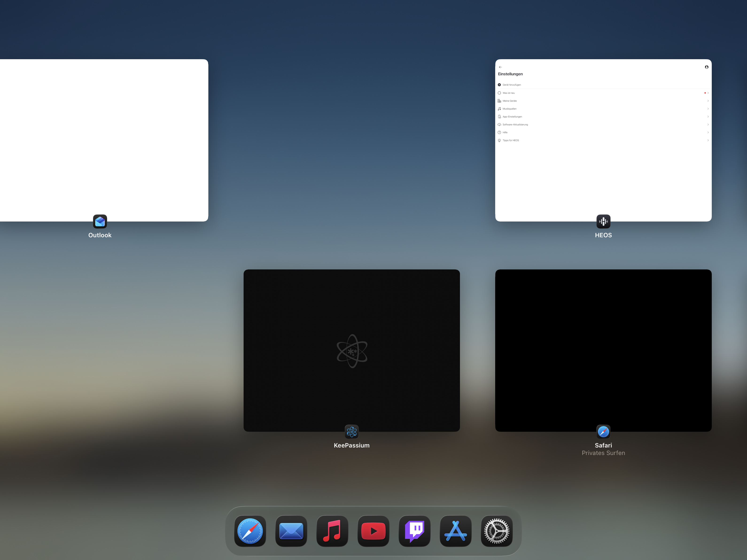Viewport: 747px width, 560px height.
Task: Tap the HEOS app icon badge
Action: tap(603, 222)
